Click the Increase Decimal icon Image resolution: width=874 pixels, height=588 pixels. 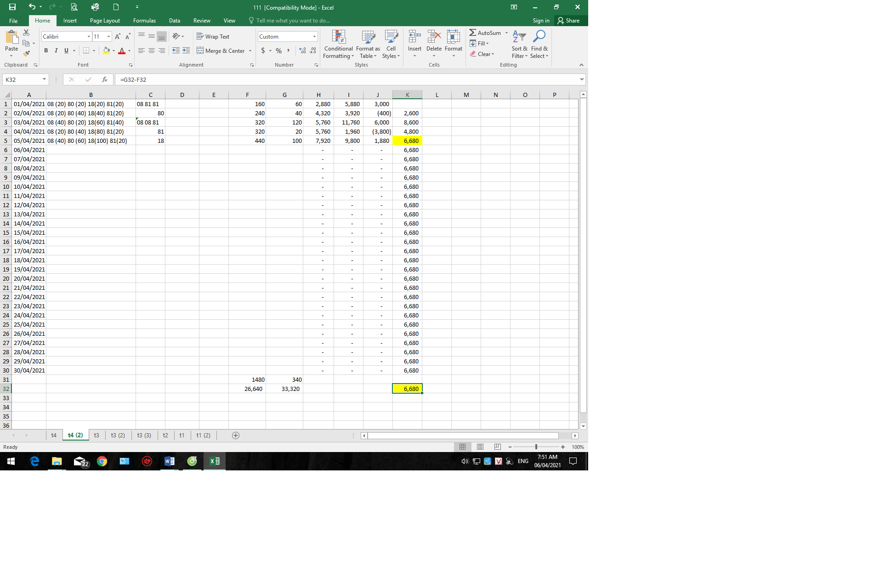[302, 51]
